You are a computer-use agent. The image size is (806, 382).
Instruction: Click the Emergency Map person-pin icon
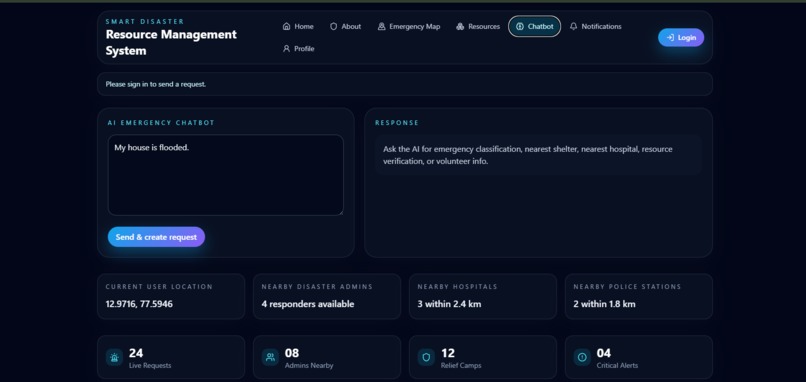point(381,26)
